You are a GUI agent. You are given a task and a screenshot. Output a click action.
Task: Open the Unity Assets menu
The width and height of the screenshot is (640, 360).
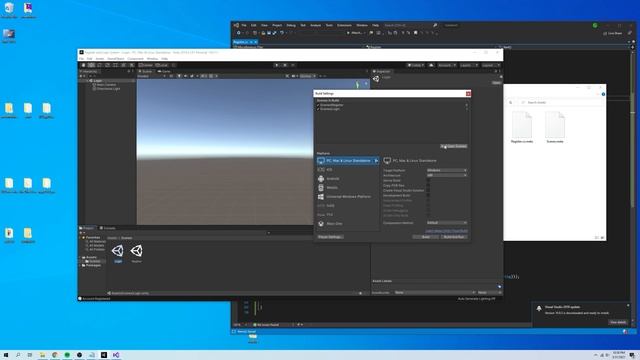pos(100,59)
